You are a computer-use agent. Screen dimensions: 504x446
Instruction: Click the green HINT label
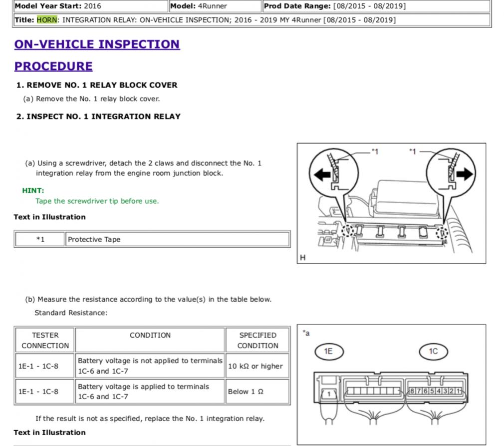[33, 190]
